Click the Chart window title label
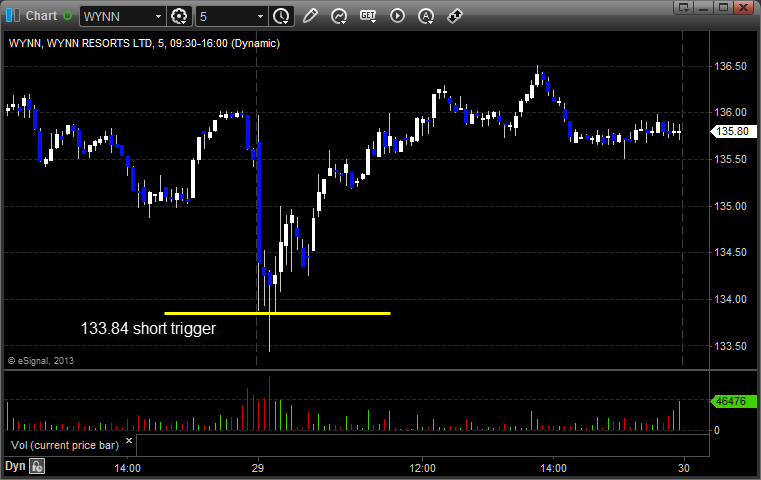Viewport: 761px width, 480px height. point(41,16)
